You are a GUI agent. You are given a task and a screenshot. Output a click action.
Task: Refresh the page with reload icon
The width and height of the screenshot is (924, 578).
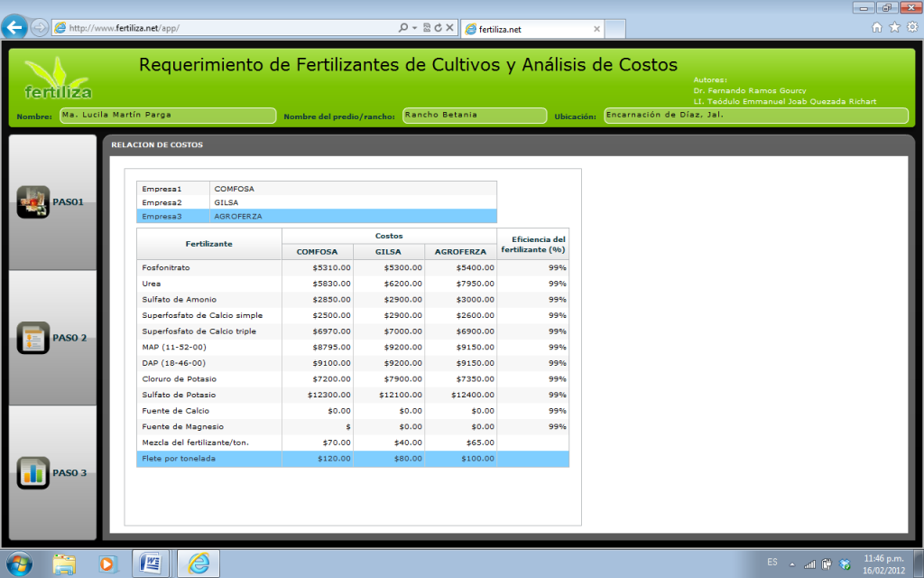[x=438, y=28]
